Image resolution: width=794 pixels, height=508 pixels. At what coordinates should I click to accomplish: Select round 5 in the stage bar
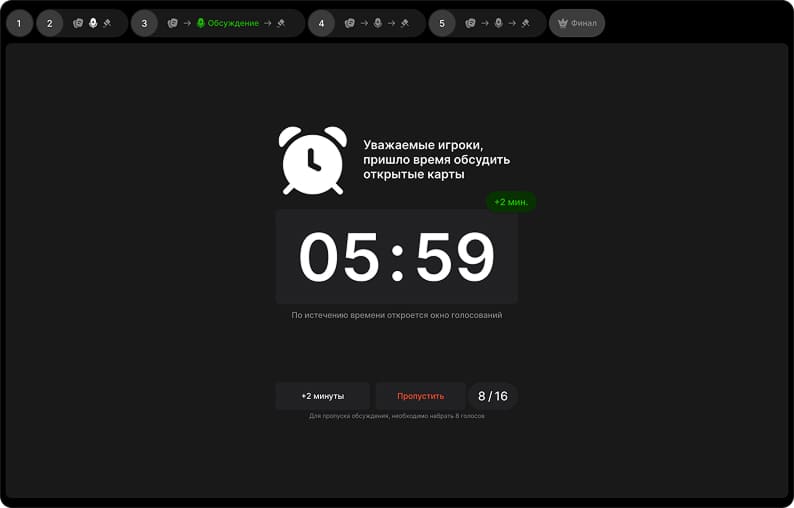(x=442, y=23)
